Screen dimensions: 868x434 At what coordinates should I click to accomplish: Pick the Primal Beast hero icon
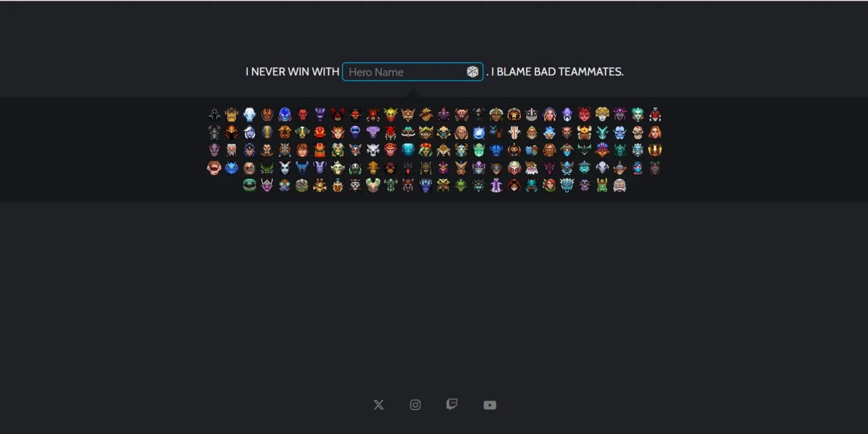214,167
